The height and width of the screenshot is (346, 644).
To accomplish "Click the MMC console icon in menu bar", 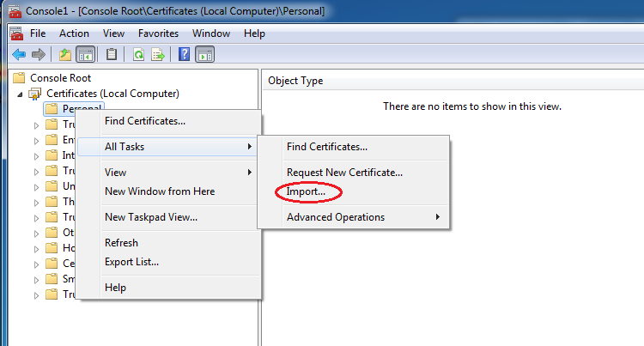I will (x=15, y=33).
